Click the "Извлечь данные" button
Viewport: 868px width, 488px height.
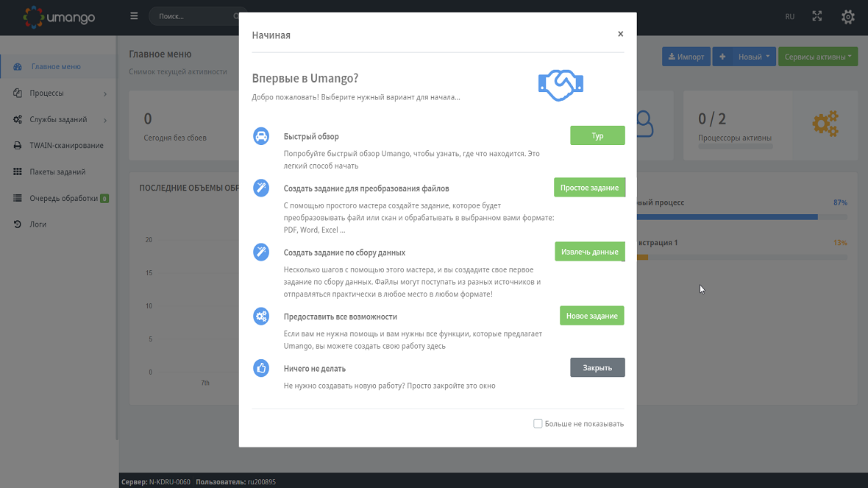tap(589, 252)
